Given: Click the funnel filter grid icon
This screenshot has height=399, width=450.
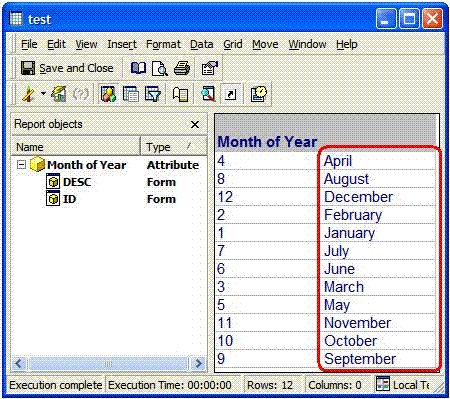Looking at the screenshot, I should (x=153, y=94).
